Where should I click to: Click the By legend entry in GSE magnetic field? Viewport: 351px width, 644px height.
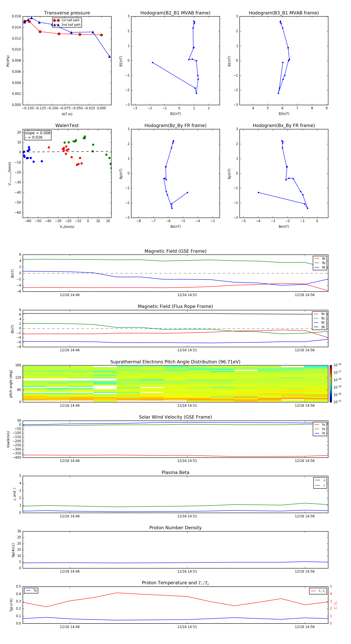(320, 263)
